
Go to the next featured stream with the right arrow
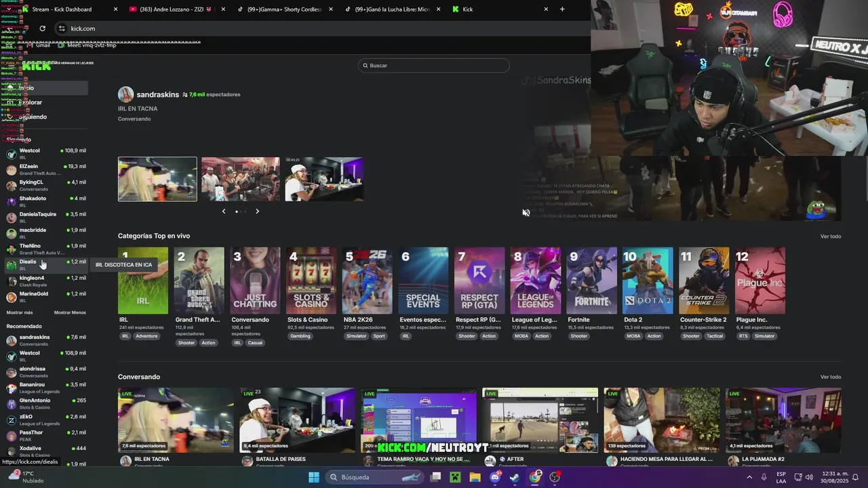click(x=257, y=211)
